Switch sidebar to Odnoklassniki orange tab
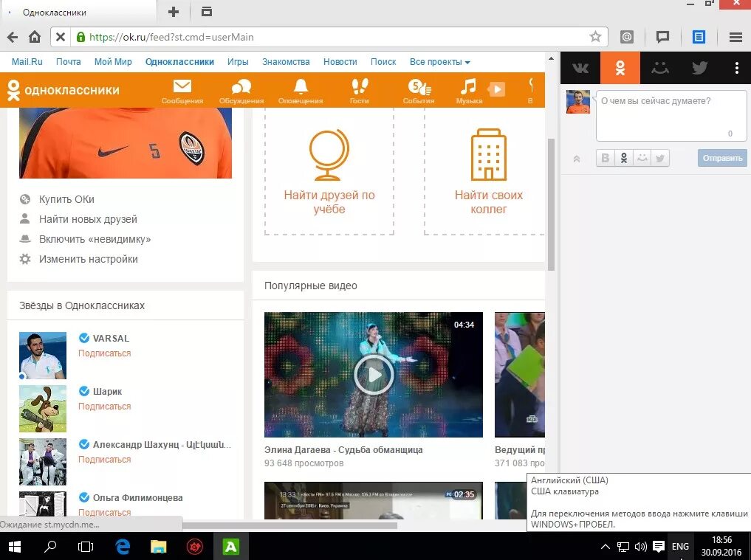751x560 pixels. pos(620,68)
